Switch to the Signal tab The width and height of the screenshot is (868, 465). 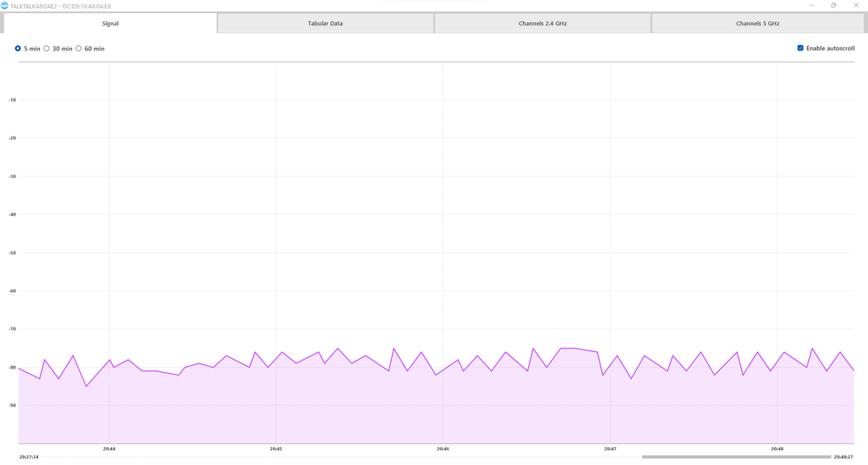pyautogui.click(x=110, y=23)
